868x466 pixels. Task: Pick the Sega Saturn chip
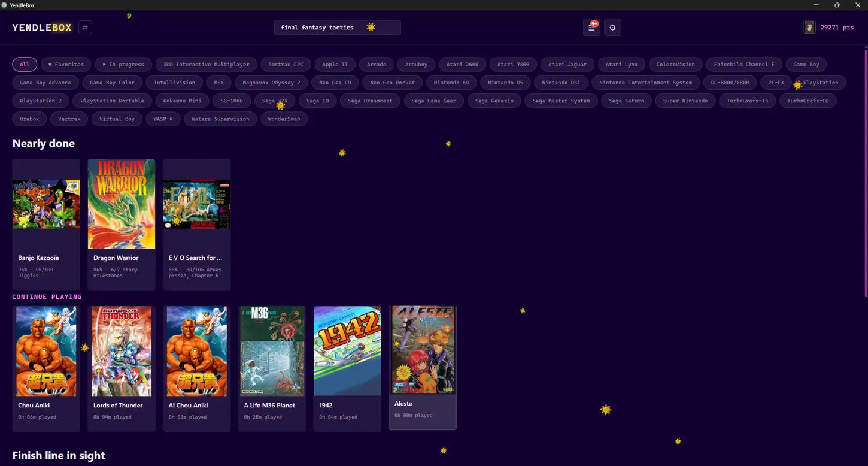pyautogui.click(x=627, y=101)
